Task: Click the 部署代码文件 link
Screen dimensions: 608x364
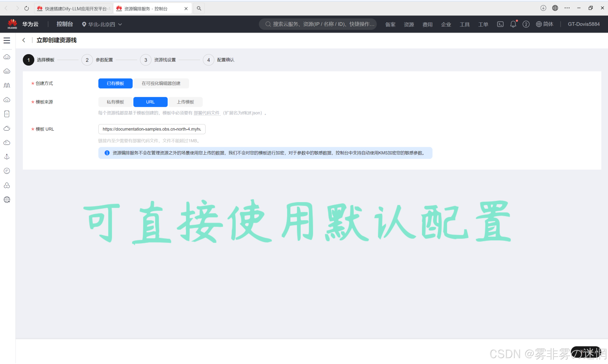Action: [x=207, y=113]
